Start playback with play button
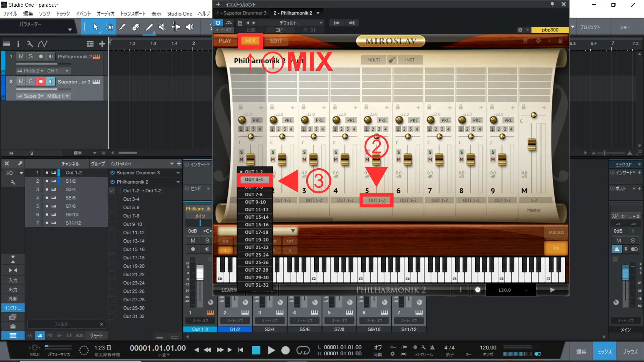Image resolution: width=644 pixels, height=362 pixels. point(271,350)
